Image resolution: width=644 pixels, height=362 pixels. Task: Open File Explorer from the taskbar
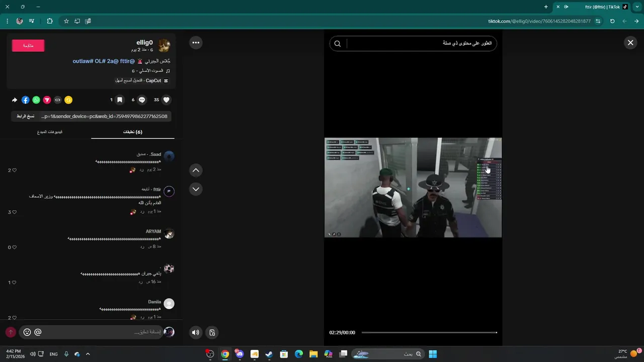[x=313, y=354]
